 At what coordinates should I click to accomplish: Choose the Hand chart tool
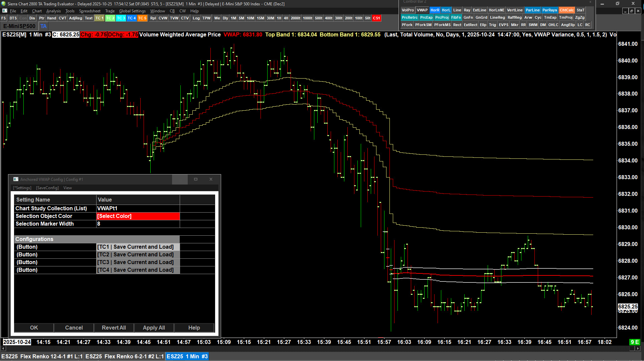click(51, 18)
